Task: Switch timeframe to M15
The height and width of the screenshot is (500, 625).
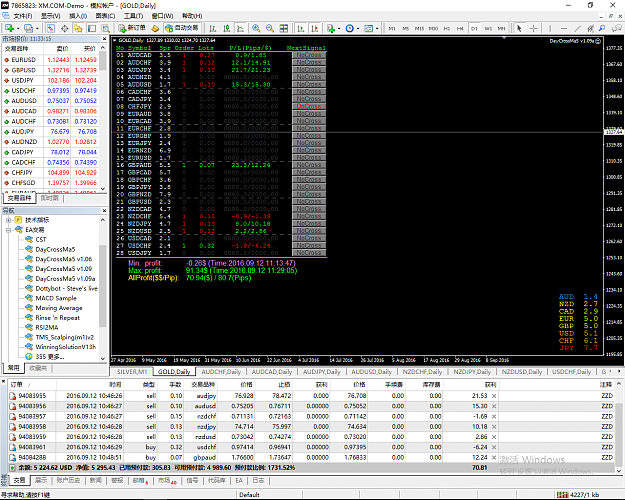Action: [419, 28]
